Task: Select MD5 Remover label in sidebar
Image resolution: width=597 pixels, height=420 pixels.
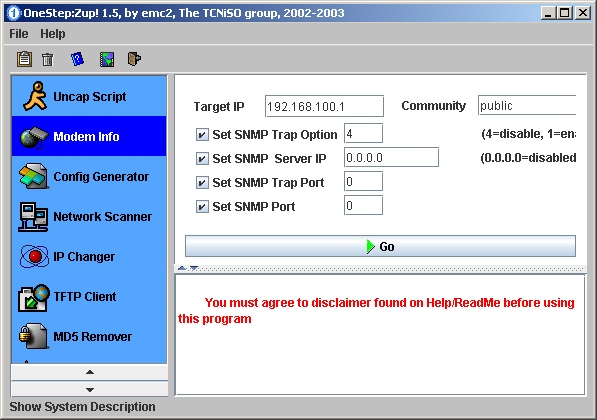Action: click(93, 337)
